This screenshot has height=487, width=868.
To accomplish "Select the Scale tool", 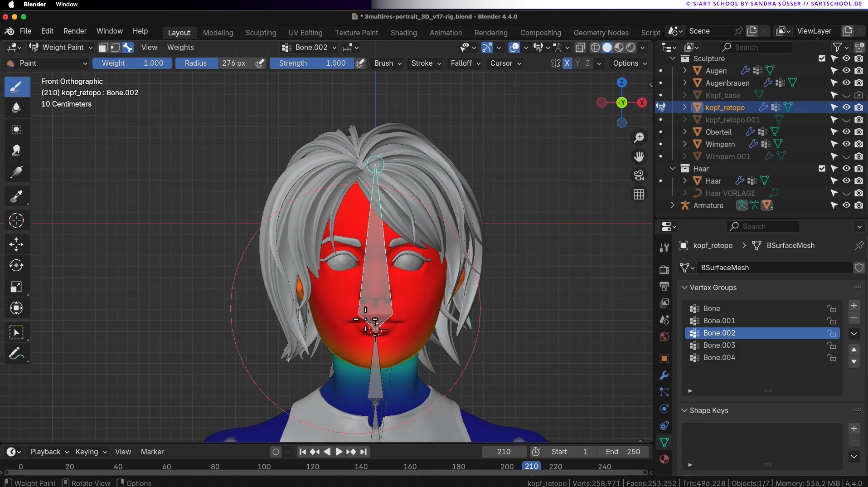I will pyautogui.click(x=17, y=287).
